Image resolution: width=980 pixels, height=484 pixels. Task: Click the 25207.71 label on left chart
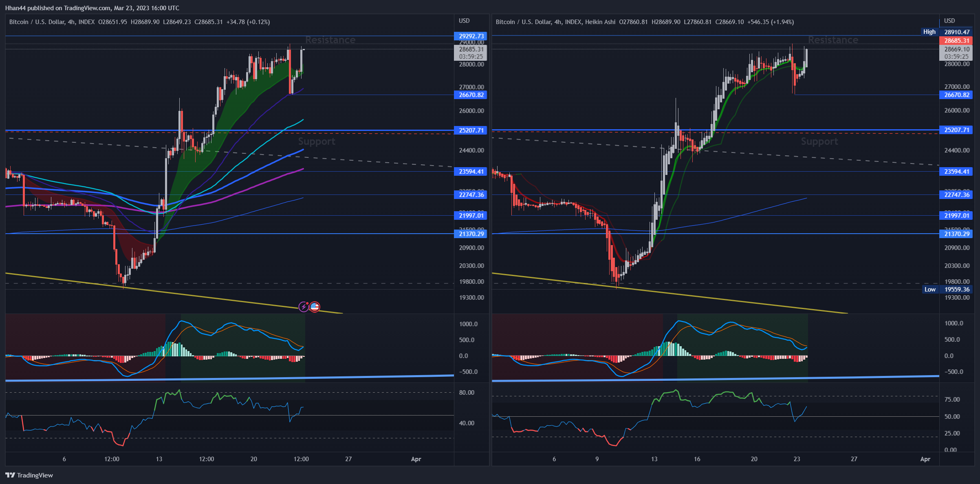click(x=471, y=130)
